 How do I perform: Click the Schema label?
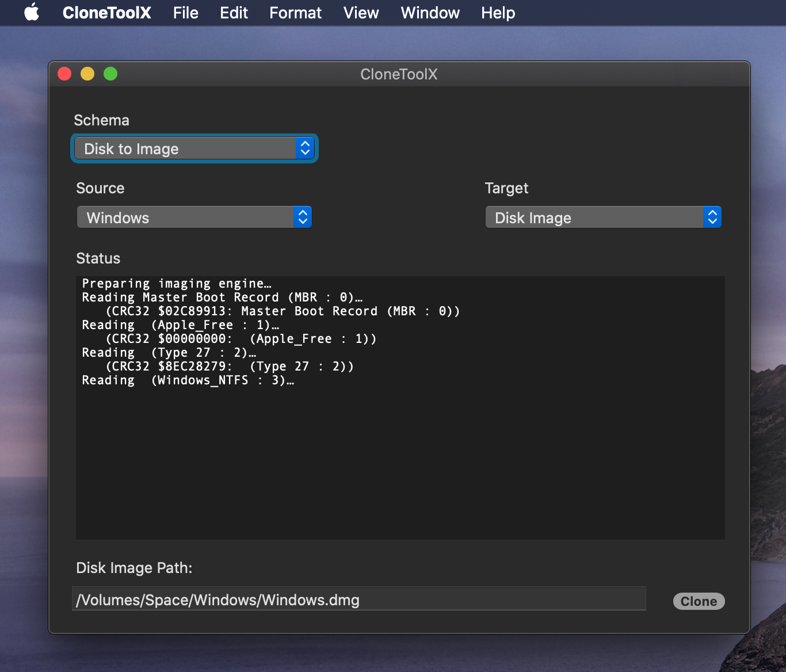[x=101, y=120]
